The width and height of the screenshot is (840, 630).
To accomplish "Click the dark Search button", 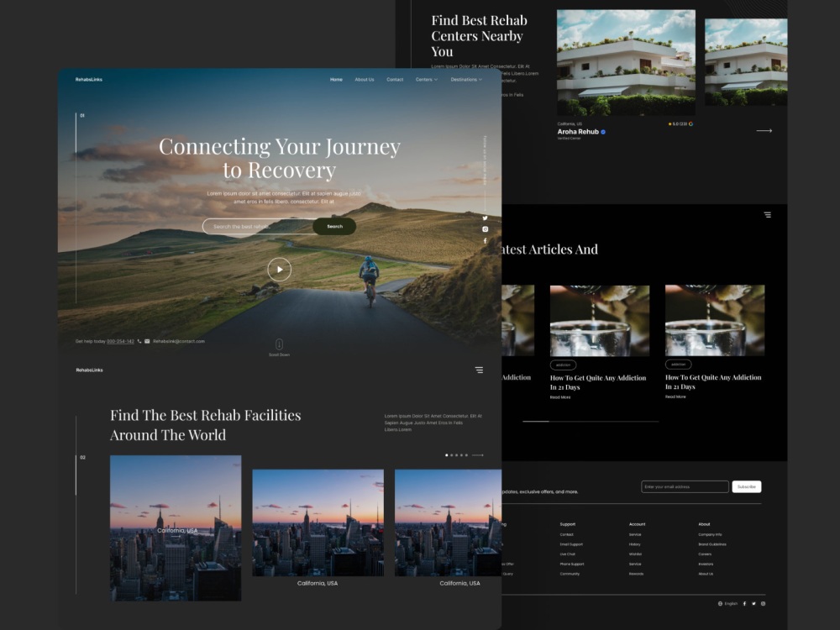I will [x=334, y=226].
